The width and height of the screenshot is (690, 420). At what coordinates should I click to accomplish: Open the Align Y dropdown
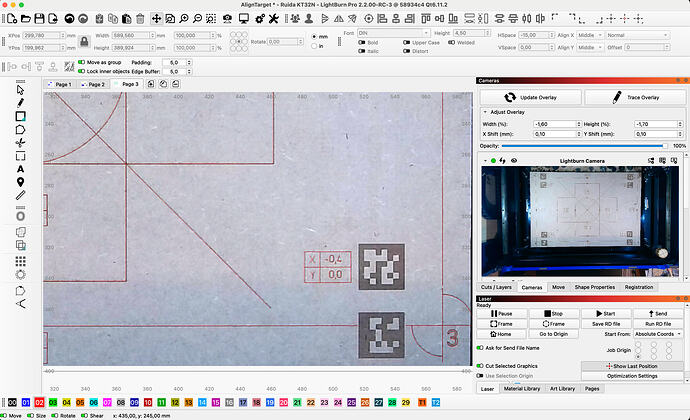coord(590,47)
